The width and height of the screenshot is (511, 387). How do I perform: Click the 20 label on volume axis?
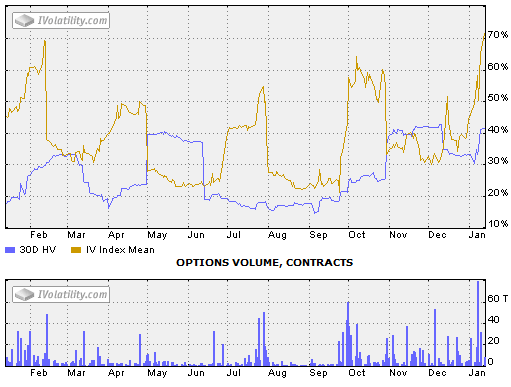(493, 341)
